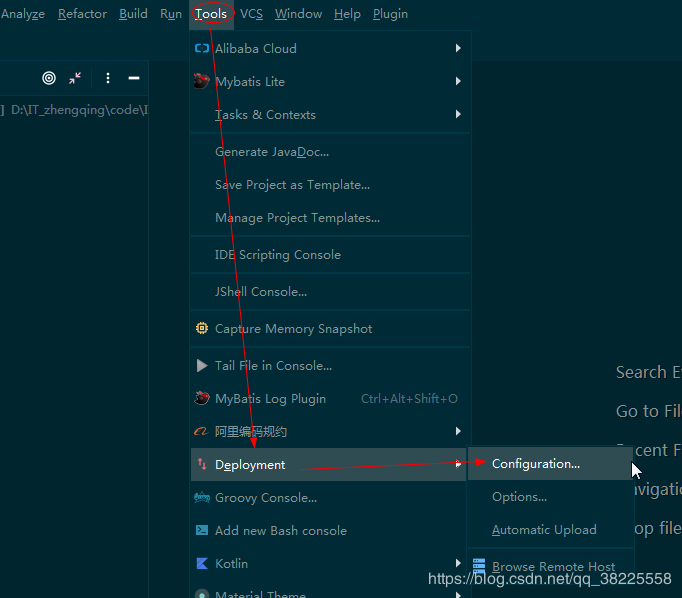Click the D:\IT_zhengqing\code path text
Screen dimensions: 682x598
[79, 110]
